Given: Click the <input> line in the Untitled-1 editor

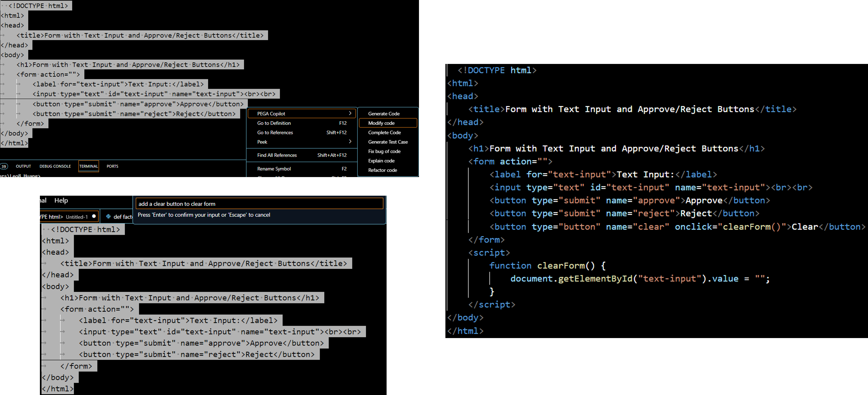Looking at the screenshot, I should [220, 332].
